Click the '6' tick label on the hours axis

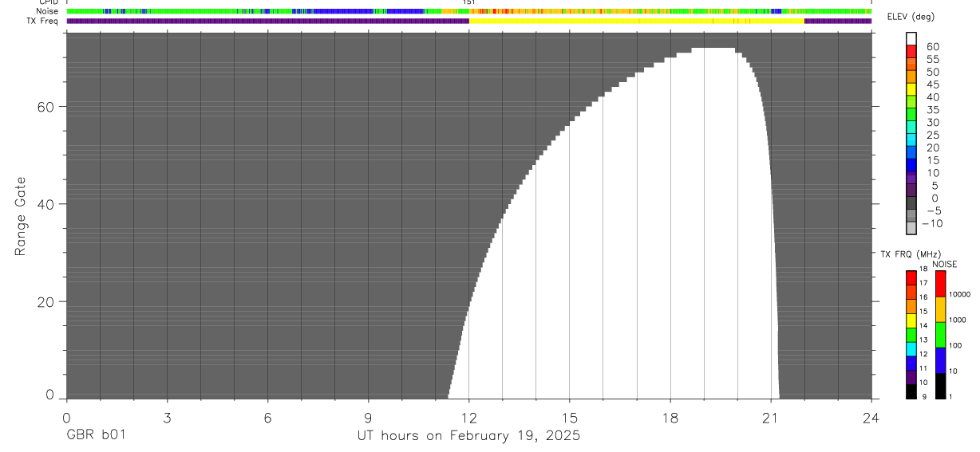coord(267,417)
